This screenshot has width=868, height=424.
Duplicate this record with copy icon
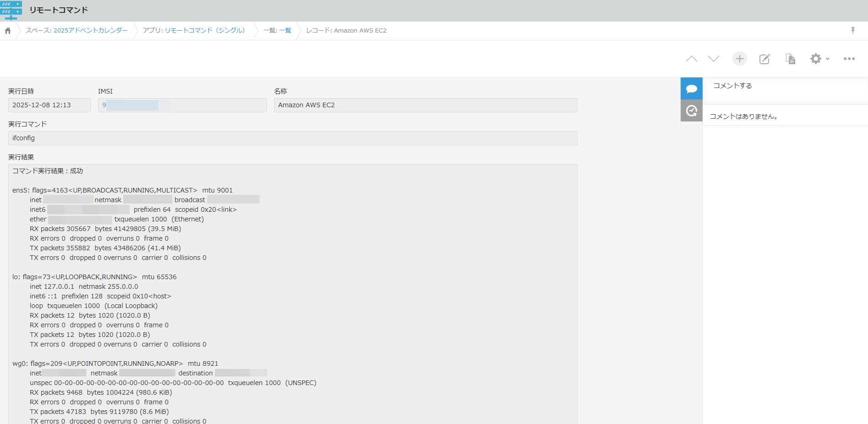pos(790,59)
